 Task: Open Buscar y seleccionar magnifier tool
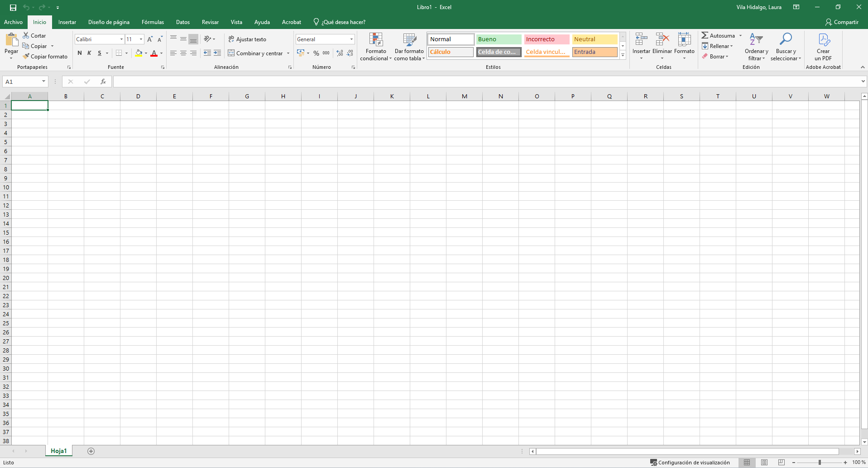786,40
